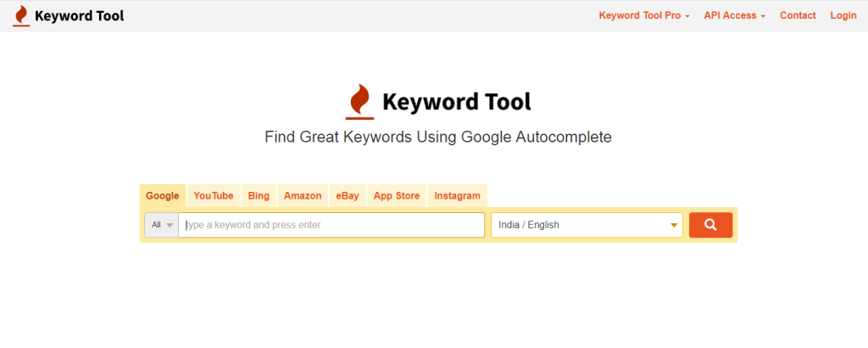Switch to App Store tab
The width and height of the screenshot is (868, 348).
(x=397, y=195)
